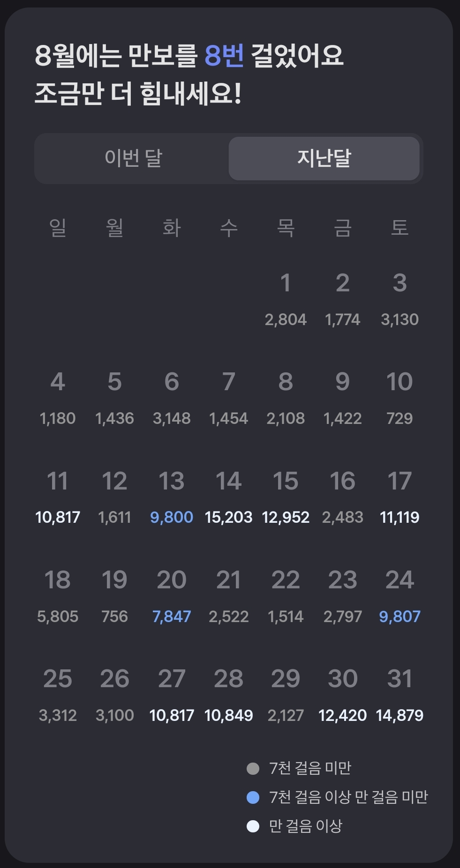Viewport: 460px width, 868px height.
Task: Select day 1 with 2,804 steps
Action: tap(286, 300)
